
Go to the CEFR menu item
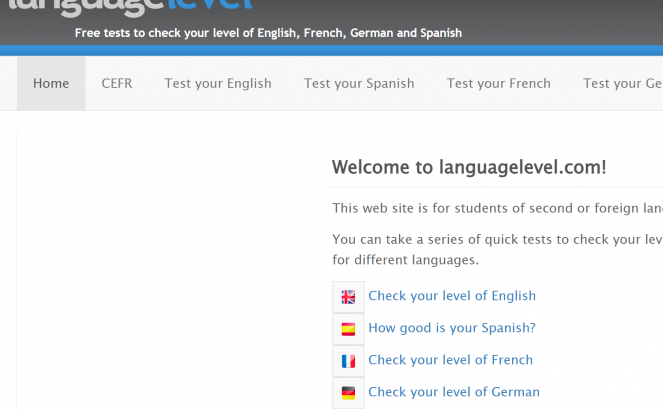click(117, 83)
